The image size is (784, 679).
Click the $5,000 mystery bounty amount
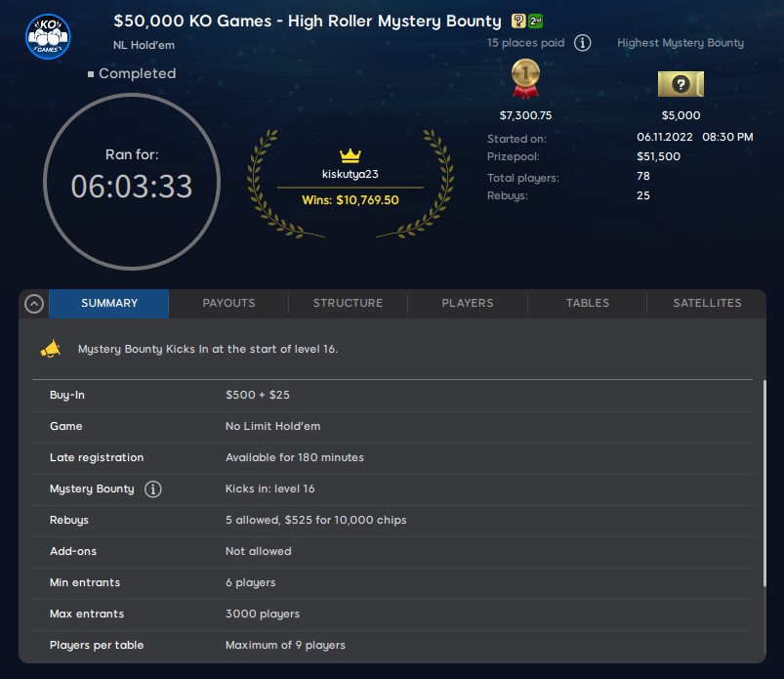(681, 115)
